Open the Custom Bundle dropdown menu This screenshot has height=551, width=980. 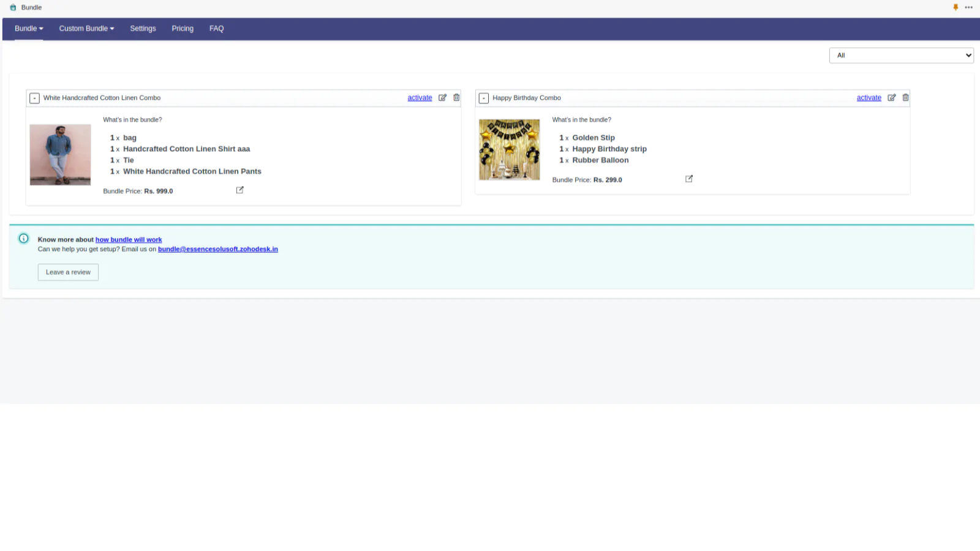pos(86,28)
